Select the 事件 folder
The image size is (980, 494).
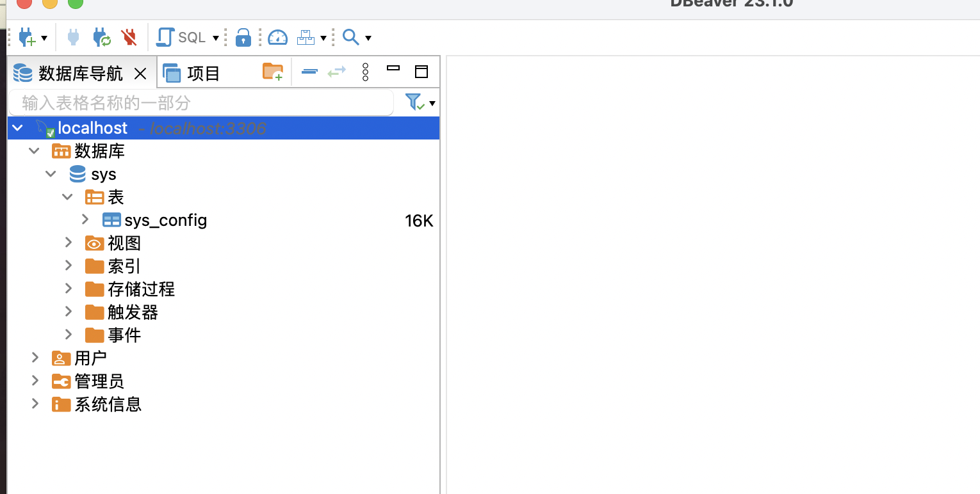coord(124,335)
